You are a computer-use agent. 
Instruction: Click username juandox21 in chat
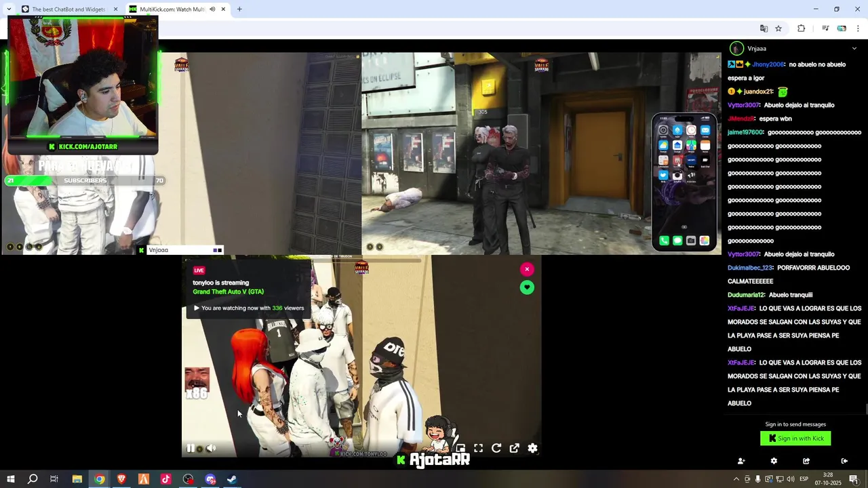pos(758,91)
